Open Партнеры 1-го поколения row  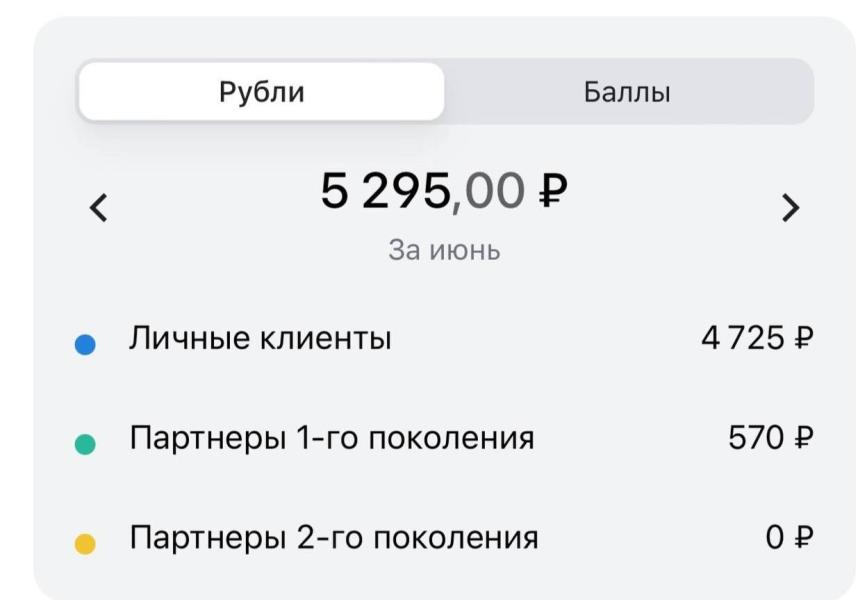pyautogui.click(x=444, y=438)
